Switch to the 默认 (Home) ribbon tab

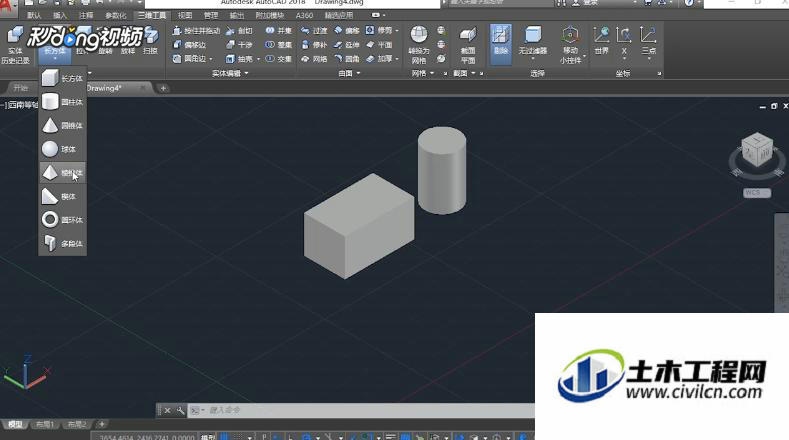tap(34, 16)
